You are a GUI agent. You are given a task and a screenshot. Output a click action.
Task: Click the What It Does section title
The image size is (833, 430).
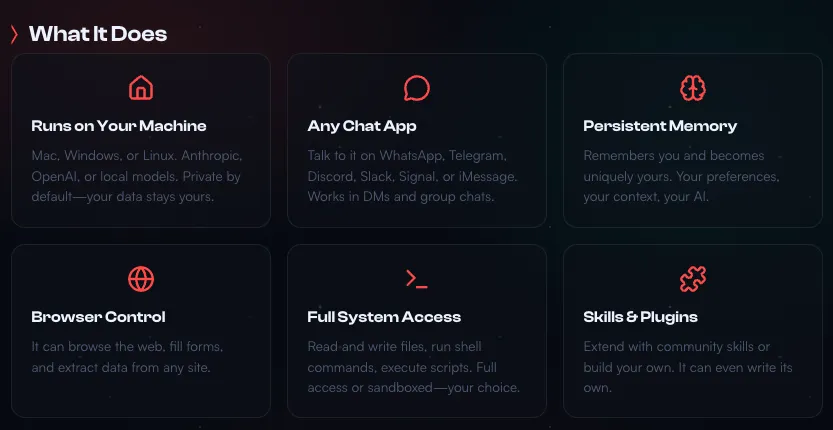click(98, 34)
